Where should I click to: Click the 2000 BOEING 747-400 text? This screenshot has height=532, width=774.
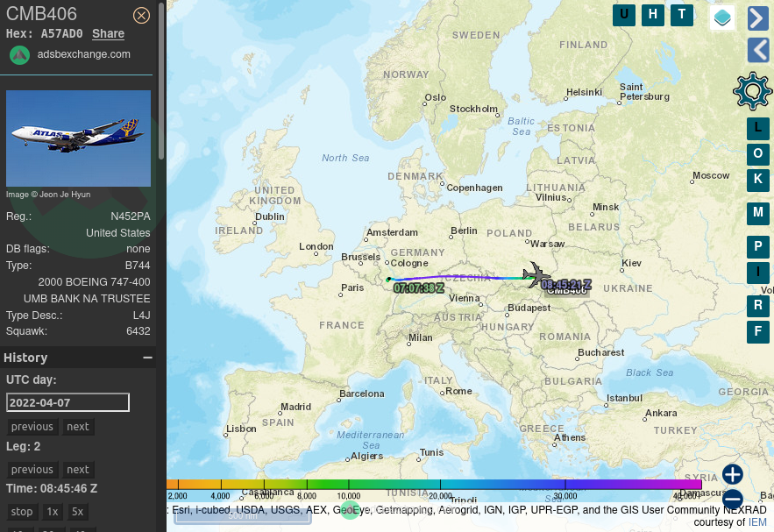click(95, 282)
